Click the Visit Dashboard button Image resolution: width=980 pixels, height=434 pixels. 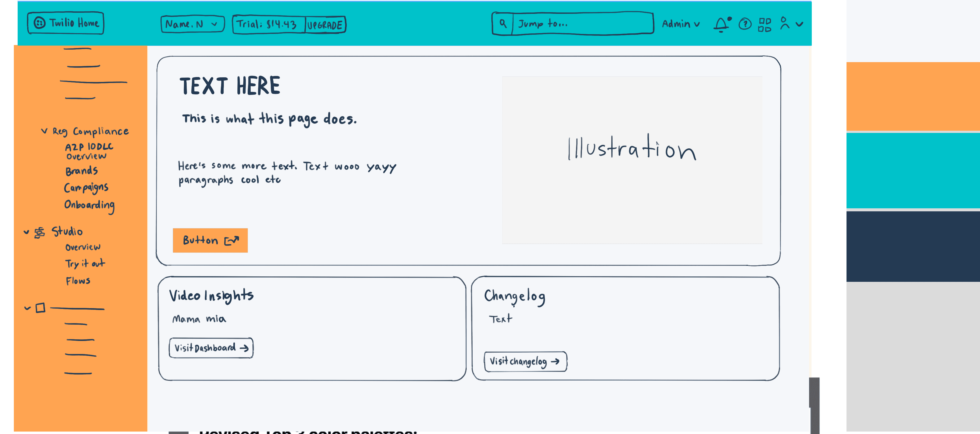click(x=211, y=348)
